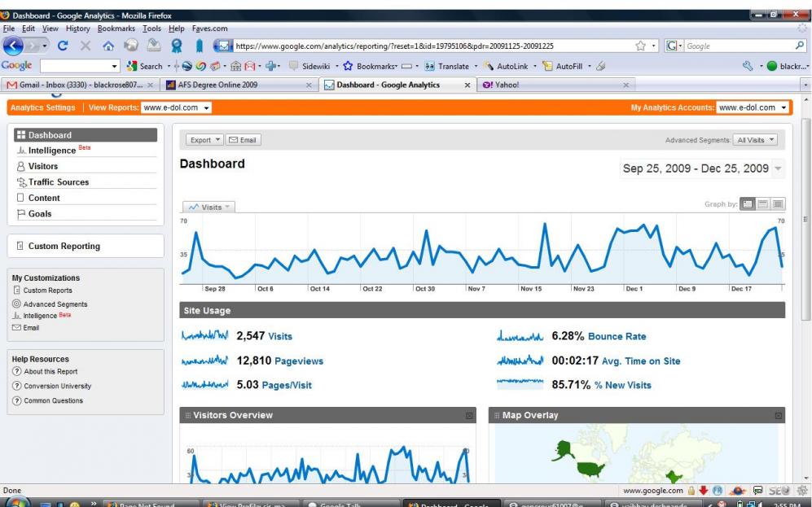Click the Dashboard grid icon in sidebar
Image resolution: width=812 pixels, height=507 pixels.
[x=21, y=135]
